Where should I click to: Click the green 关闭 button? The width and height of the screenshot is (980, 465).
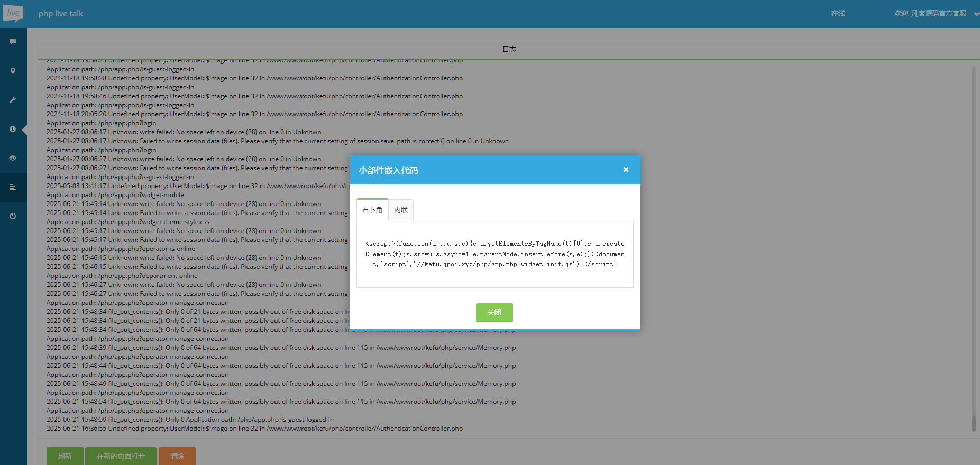494,312
